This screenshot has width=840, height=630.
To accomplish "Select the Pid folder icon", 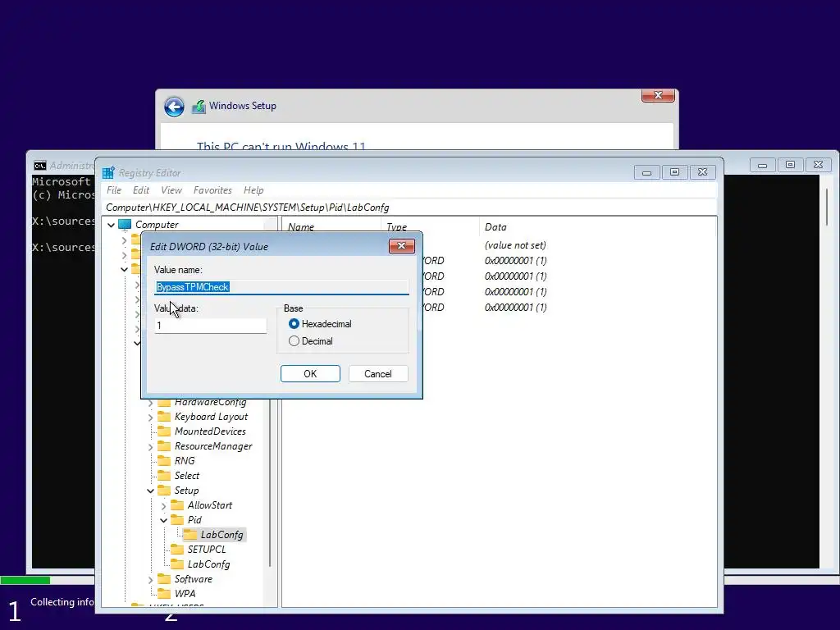I will point(177,519).
